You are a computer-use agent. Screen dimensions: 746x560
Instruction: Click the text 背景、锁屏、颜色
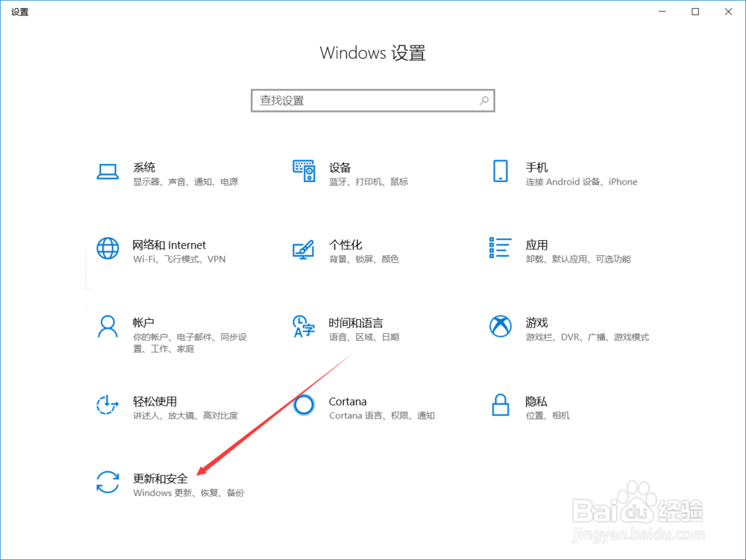point(364,259)
